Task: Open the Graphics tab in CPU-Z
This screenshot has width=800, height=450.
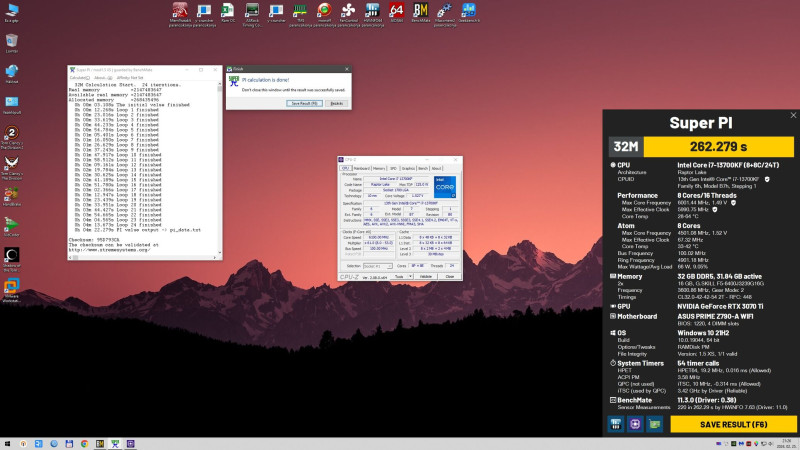Action: pyautogui.click(x=408, y=168)
